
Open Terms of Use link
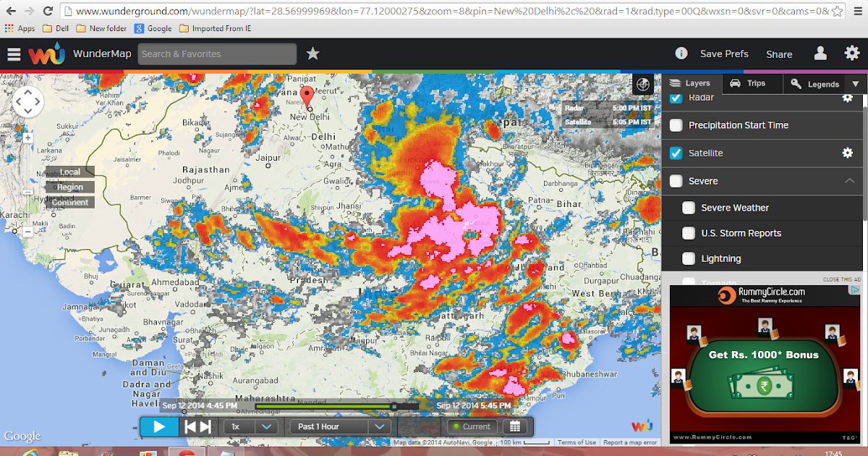576,442
